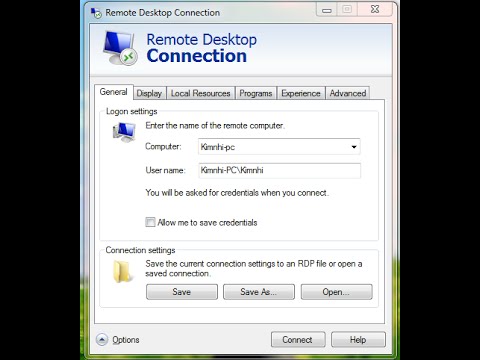Open the Advanced tab

(348, 93)
